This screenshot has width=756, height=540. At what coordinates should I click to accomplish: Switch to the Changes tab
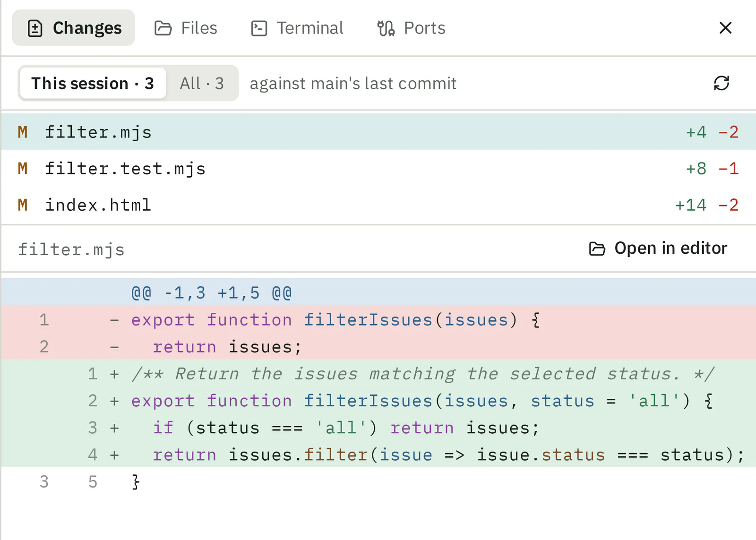(74, 28)
